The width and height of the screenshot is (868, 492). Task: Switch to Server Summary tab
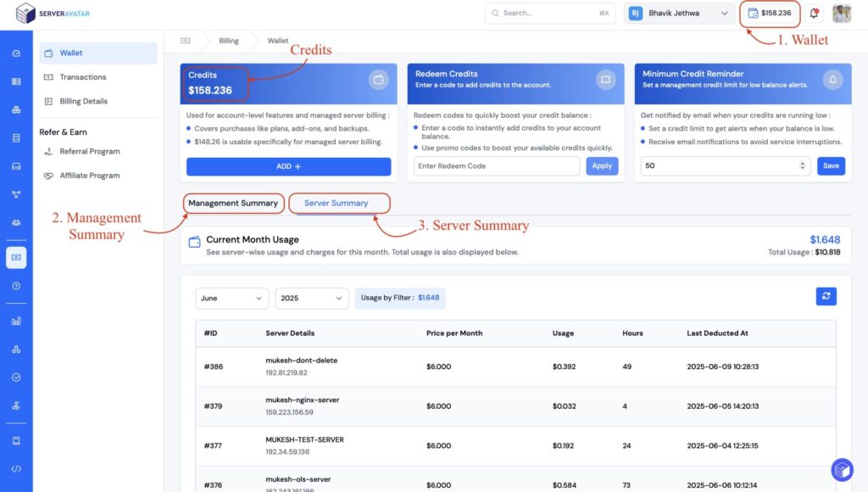click(x=336, y=204)
